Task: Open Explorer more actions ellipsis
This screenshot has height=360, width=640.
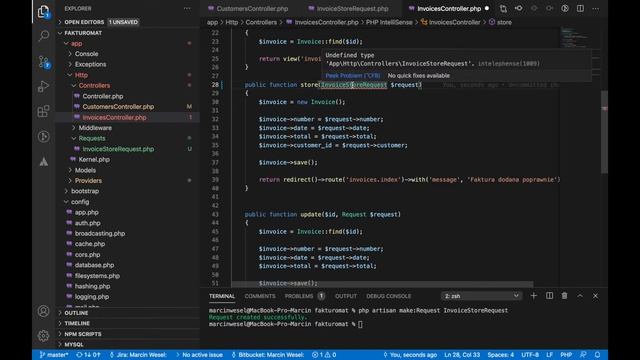Action: pos(187,8)
